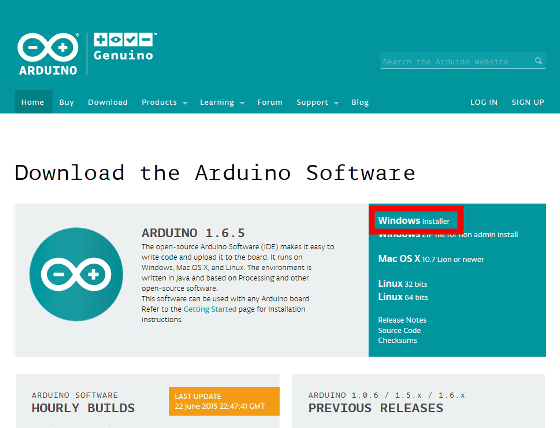Go to the Home menu item

[x=33, y=102]
